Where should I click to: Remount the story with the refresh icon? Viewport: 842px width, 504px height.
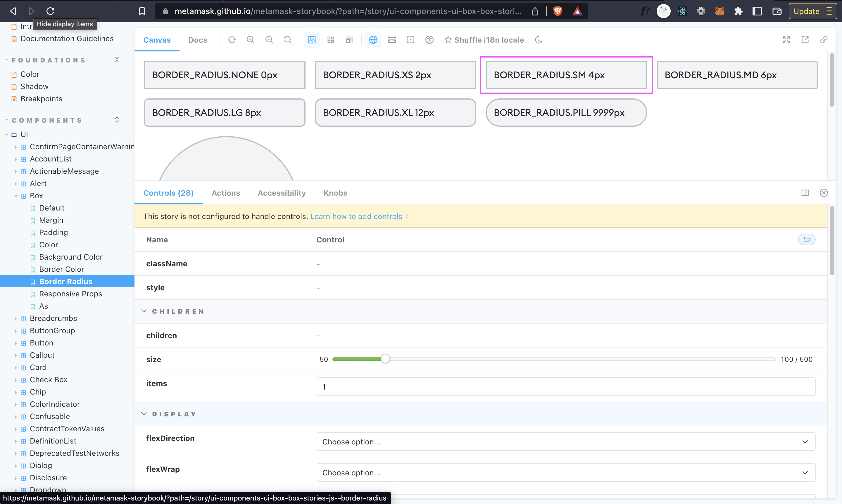[232, 40]
